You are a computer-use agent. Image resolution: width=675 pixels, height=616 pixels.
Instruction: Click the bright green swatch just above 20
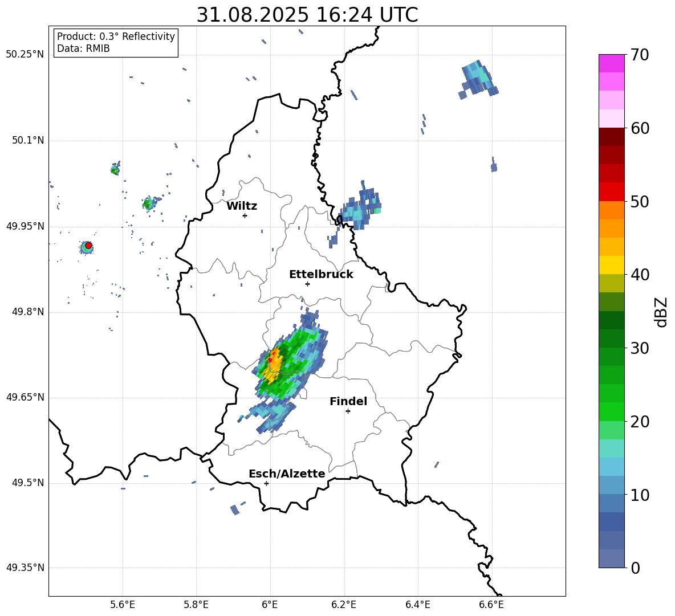click(x=611, y=411)
